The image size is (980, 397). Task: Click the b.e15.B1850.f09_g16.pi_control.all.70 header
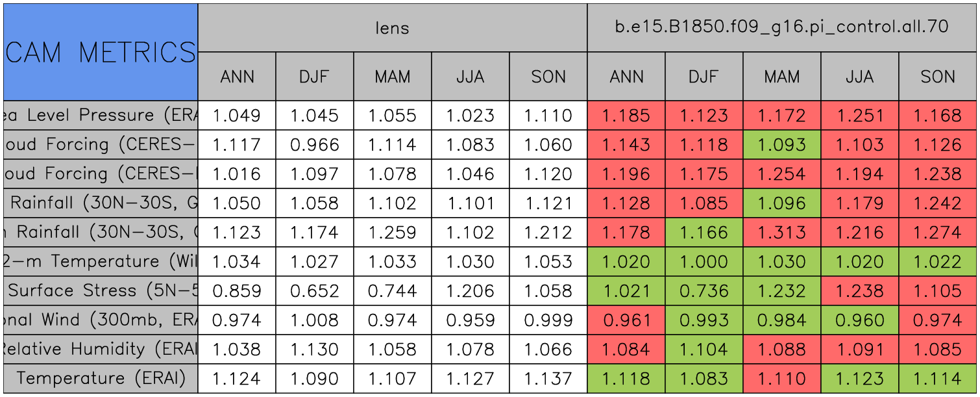(x=782, y=27)
